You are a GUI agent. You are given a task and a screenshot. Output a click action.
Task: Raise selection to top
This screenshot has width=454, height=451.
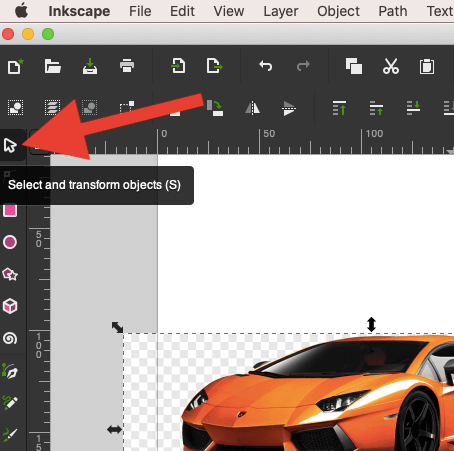tap(339, 108)
